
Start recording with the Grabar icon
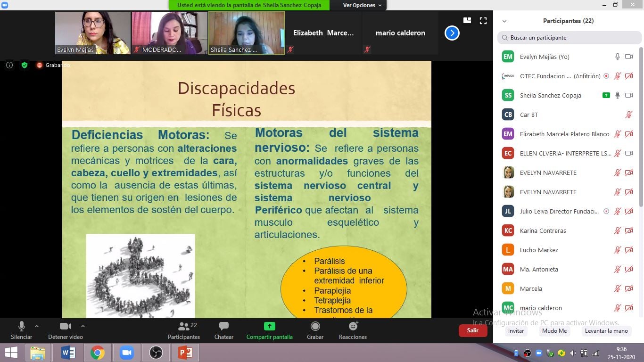tap(315, 326)
